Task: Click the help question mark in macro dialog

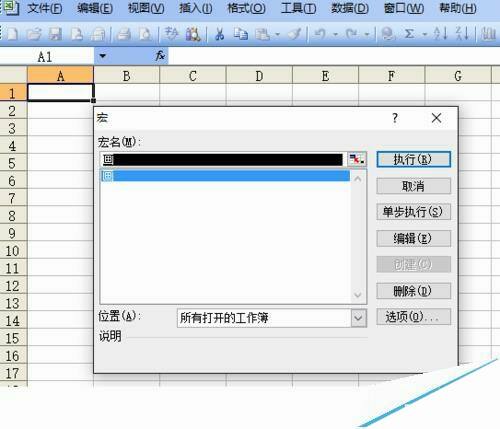Action: (x=395, y=118)
